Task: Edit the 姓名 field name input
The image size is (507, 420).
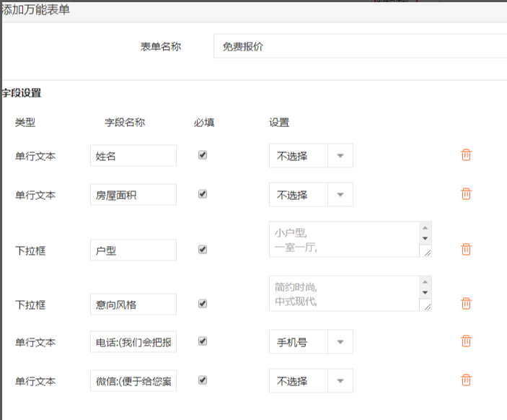Action: 133,156
